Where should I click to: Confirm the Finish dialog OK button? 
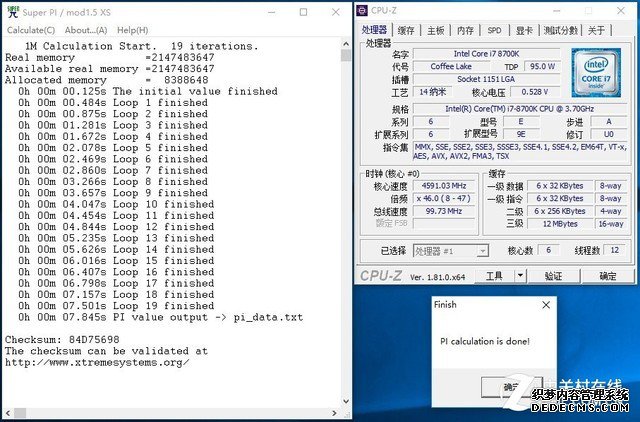(x=512, y=386)
